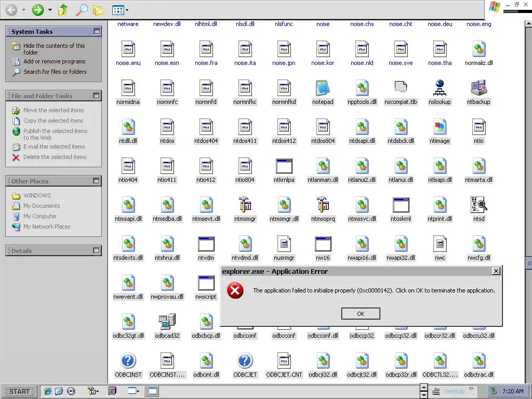Select the normaliz.dll file icon
Image resolution: width=532 pixels, height=399 pixels.
pos(478,49)
